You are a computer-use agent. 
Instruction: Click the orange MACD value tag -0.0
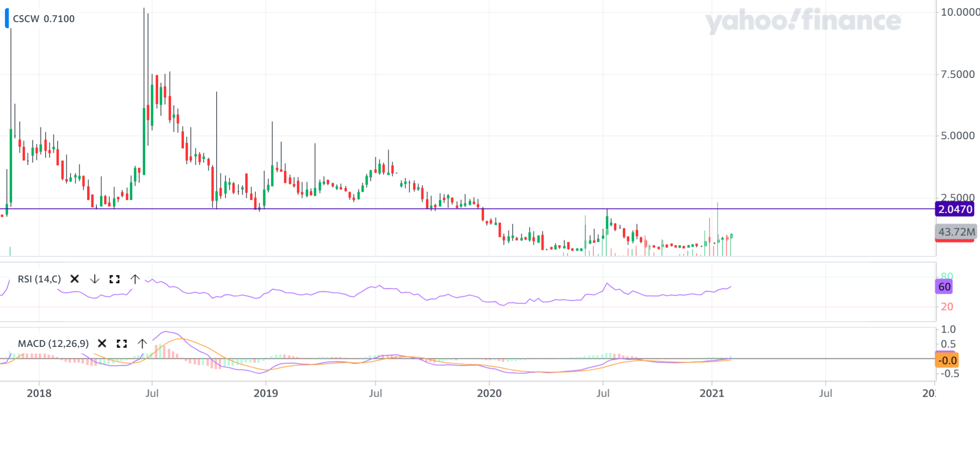[x=947, y=360]
